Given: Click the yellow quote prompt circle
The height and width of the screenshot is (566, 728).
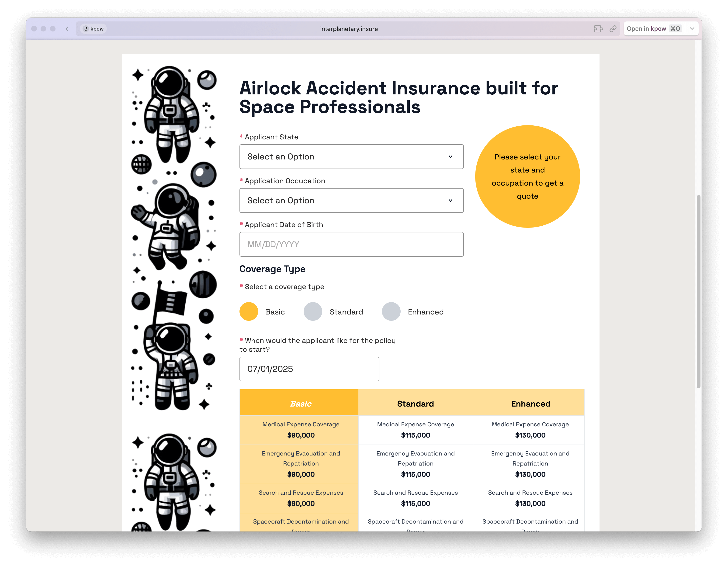Looking at the screenshot, I should pyautogui.click(x=527, y=176).
